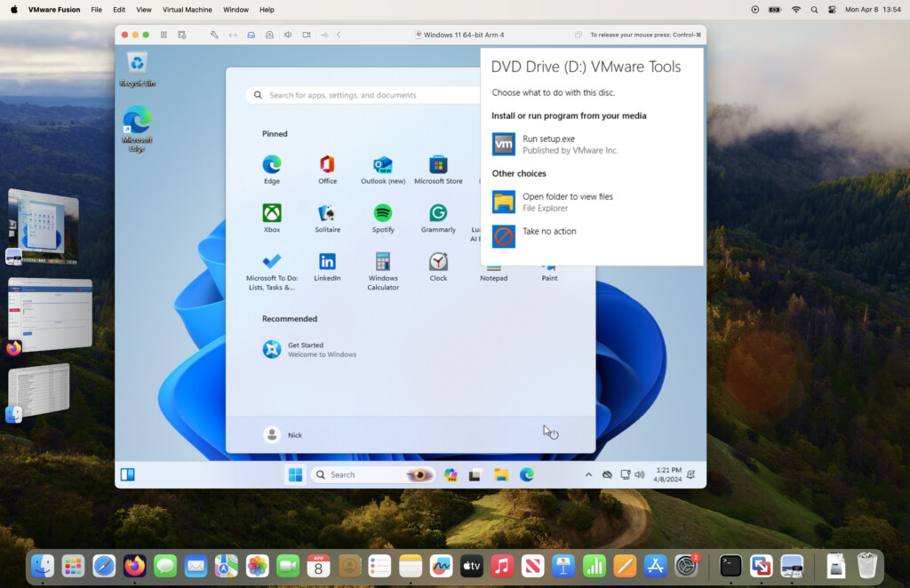Click the taskbar Search box

(373, 475)
